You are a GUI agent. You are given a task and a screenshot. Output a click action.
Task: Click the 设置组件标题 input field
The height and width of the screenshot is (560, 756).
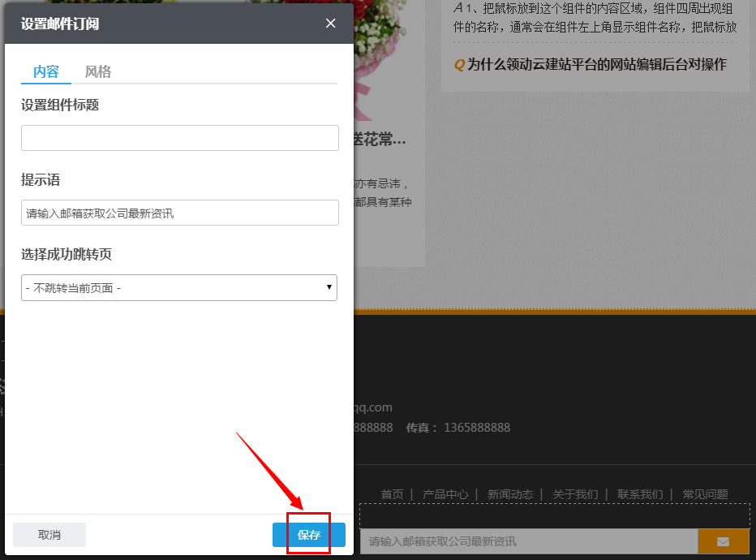(x=179, y=138)
